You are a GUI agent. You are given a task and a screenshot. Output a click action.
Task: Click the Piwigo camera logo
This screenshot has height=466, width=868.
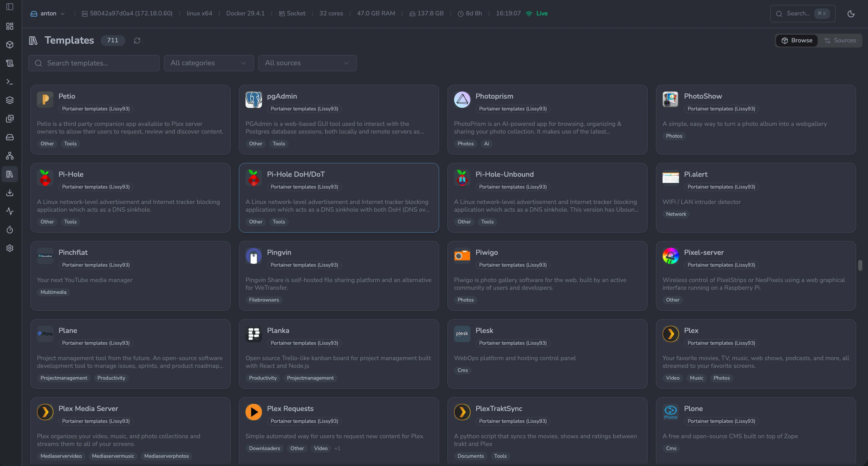[x=462, y=256]
